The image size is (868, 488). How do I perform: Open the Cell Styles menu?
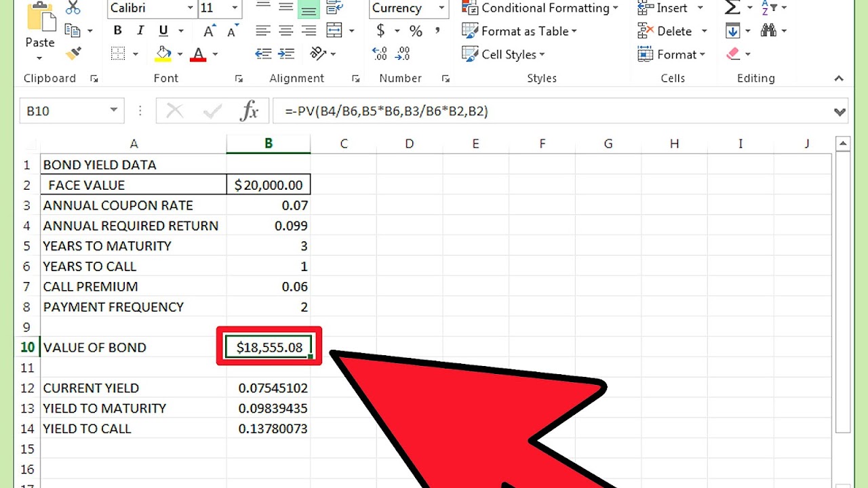pos(503,54)
